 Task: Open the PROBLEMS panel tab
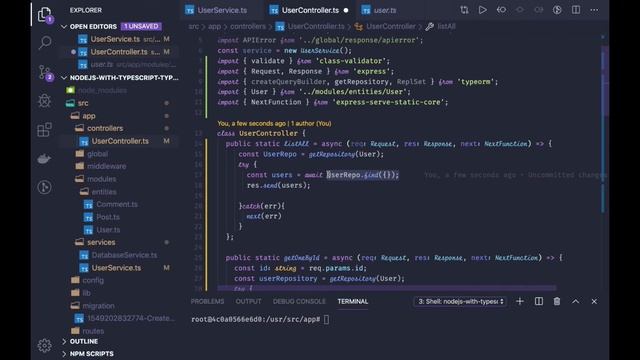207,301
